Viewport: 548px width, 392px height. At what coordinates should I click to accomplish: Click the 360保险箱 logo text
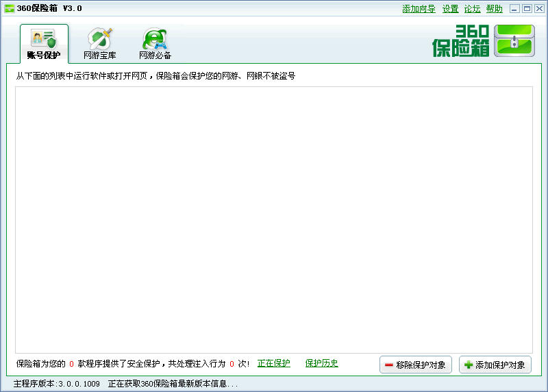pyautogui.click(x=460, y=41)
